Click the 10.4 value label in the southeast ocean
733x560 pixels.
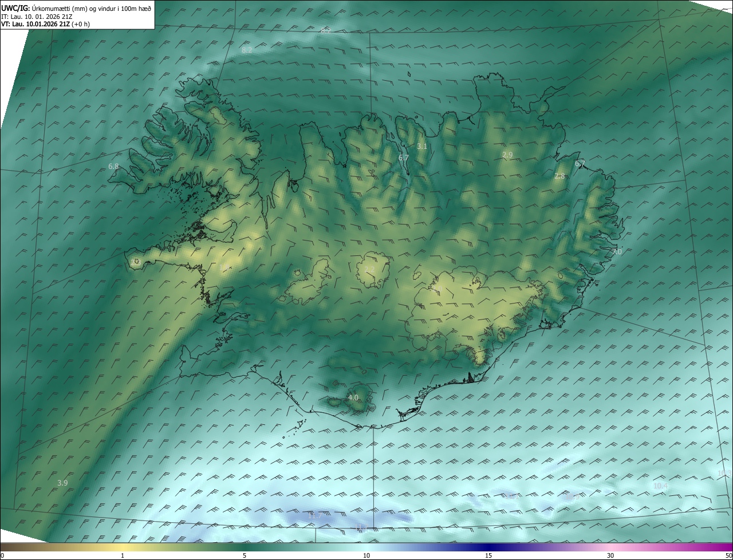tap(660, 486)
